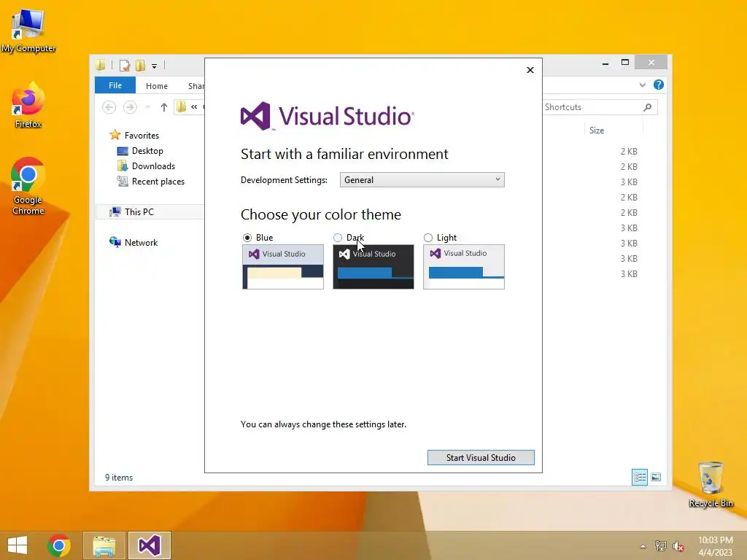Switch to large icons view in Explorer
This screenshot has width=747, height=560.
[x=656, y=477]
